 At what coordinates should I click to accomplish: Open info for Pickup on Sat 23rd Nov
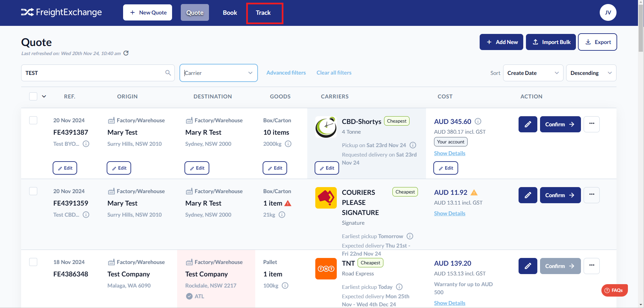(x=413, y=145)
